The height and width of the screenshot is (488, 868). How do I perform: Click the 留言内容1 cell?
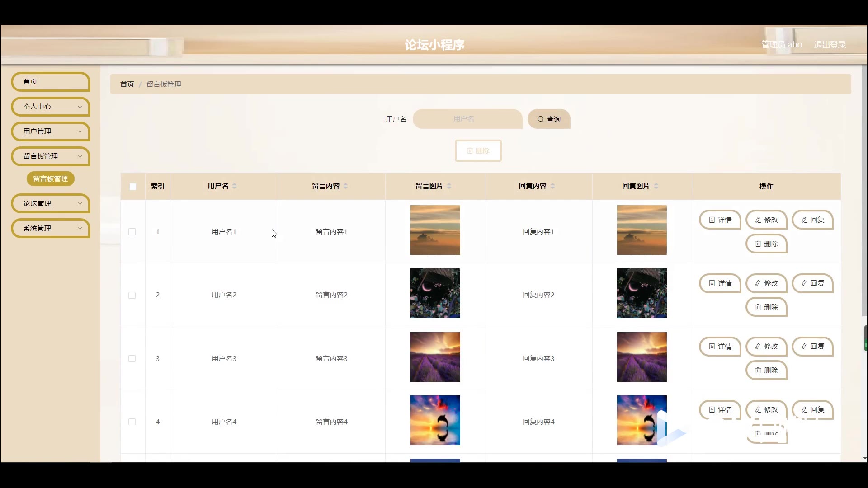click(x=331, y=232)
